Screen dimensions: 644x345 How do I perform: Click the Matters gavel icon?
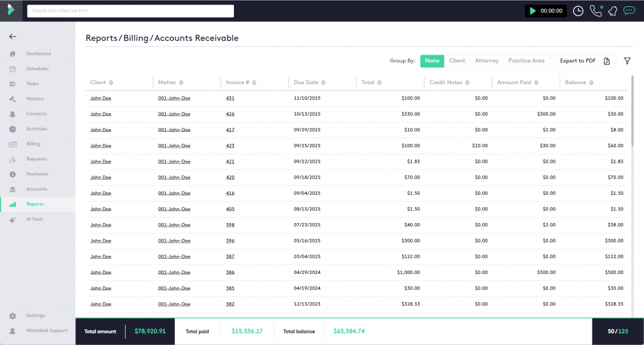pyautogui.click(x=13, y=99)
